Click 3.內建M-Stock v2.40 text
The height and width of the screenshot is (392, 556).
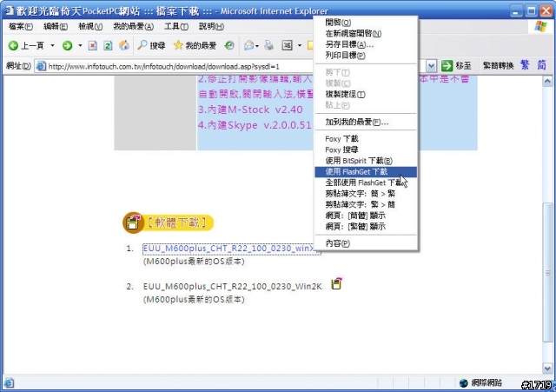coord(250,110)
